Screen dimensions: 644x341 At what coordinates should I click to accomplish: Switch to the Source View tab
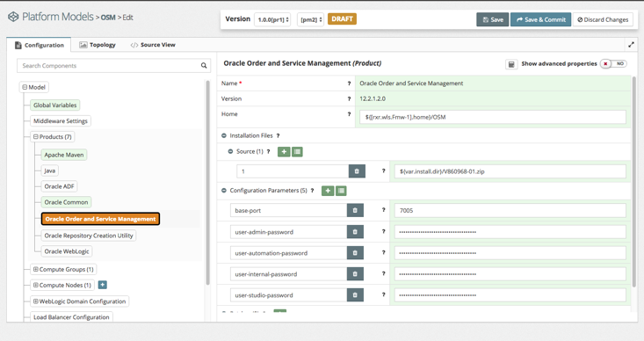point(153,45)
